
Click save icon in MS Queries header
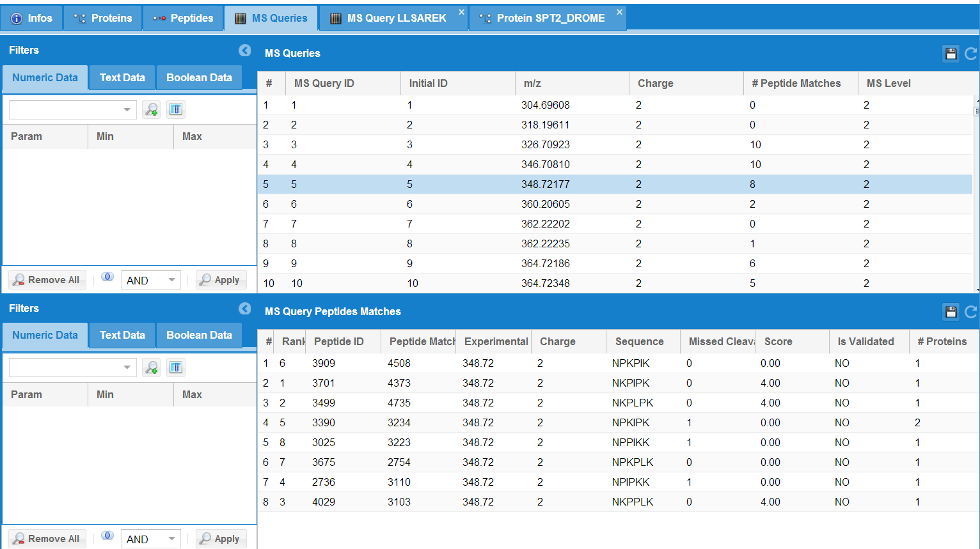[951, 54]
